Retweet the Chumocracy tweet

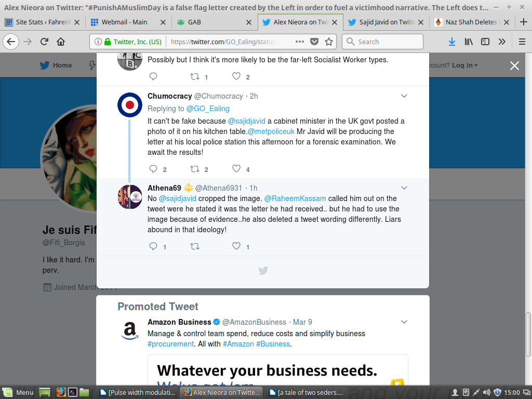click(195, 169)
